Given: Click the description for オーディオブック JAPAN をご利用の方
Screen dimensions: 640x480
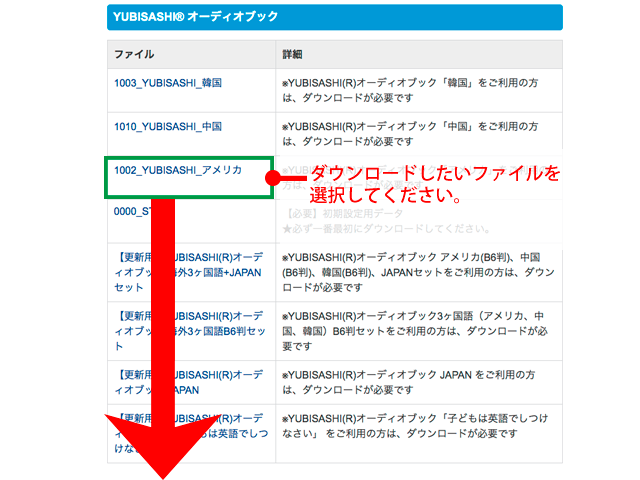Looking at the screenshot, I should pos(408,382).
